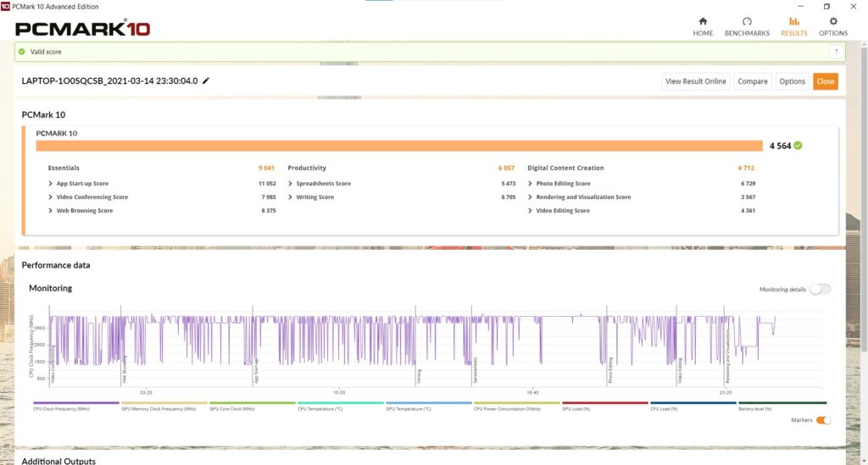The image size is (868, 465).
Task: Click the help question mark icon
Action: pyautogui.click(x=836, y=52)
